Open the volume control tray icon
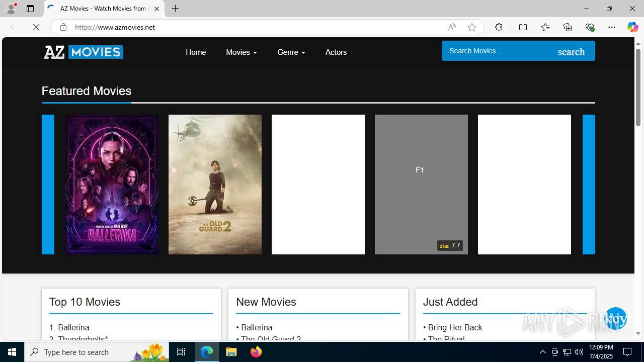The width and height of the screenshot is (644, 362). click(x=579, y=352)
